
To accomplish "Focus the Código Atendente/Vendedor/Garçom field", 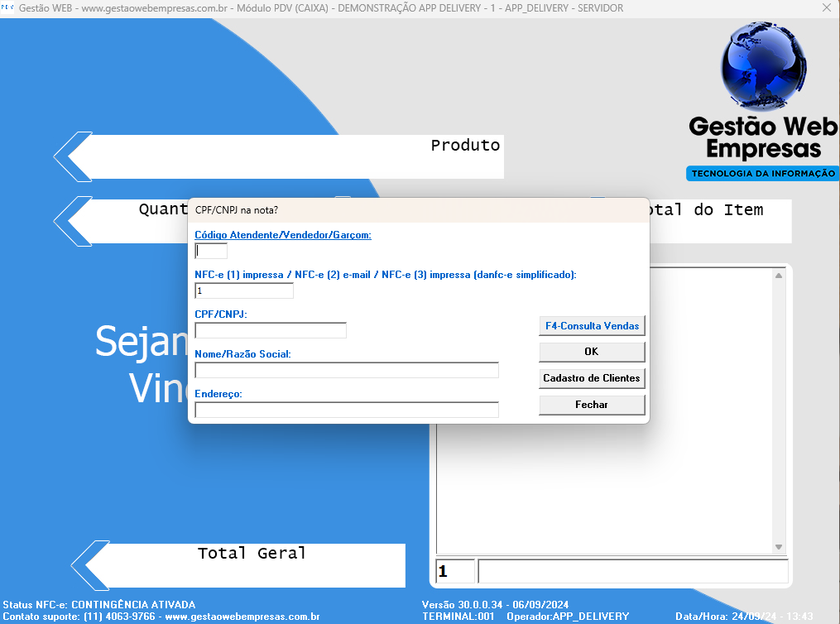I will pyautogui.click(x=211, y=251).
